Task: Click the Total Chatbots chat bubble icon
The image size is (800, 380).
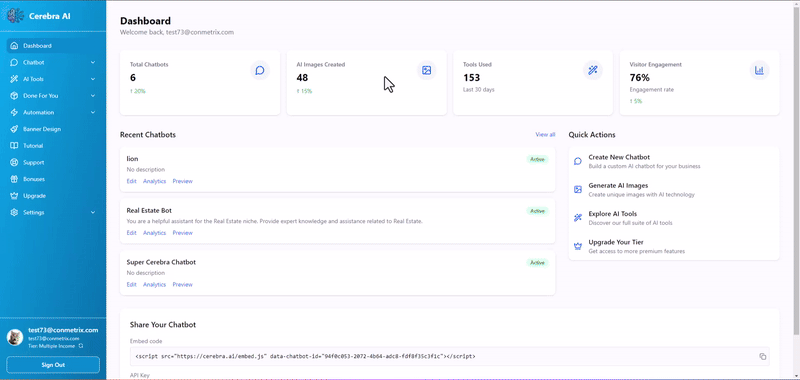Action: 260,70
